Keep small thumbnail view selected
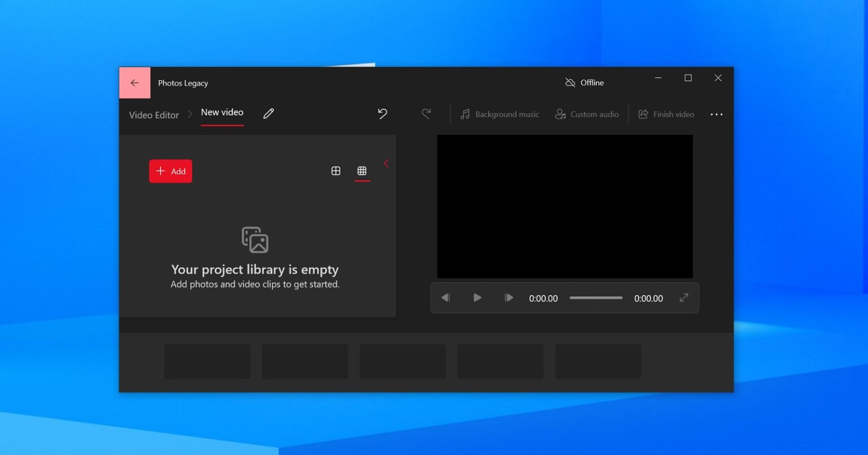Screen dimensions: 868x455 (x=362, y=170)
